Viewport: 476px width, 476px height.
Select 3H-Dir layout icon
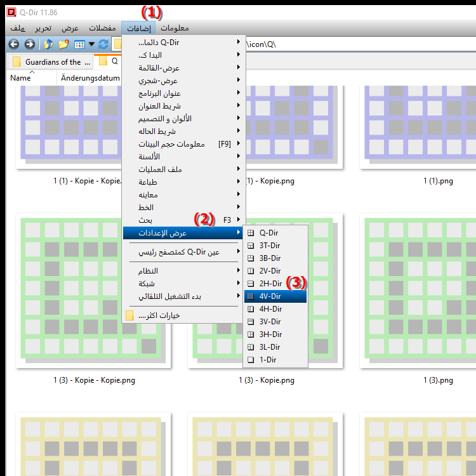tap(251, 334)
